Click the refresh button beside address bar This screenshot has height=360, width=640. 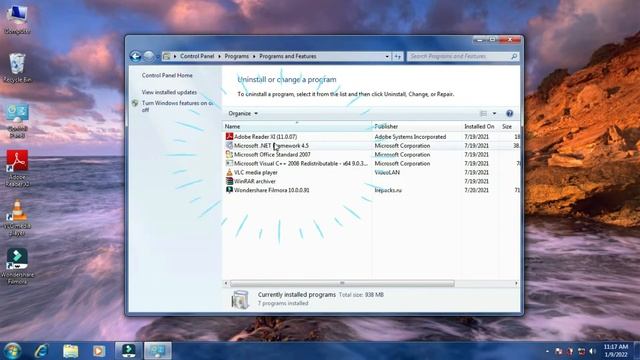point(398,56)
